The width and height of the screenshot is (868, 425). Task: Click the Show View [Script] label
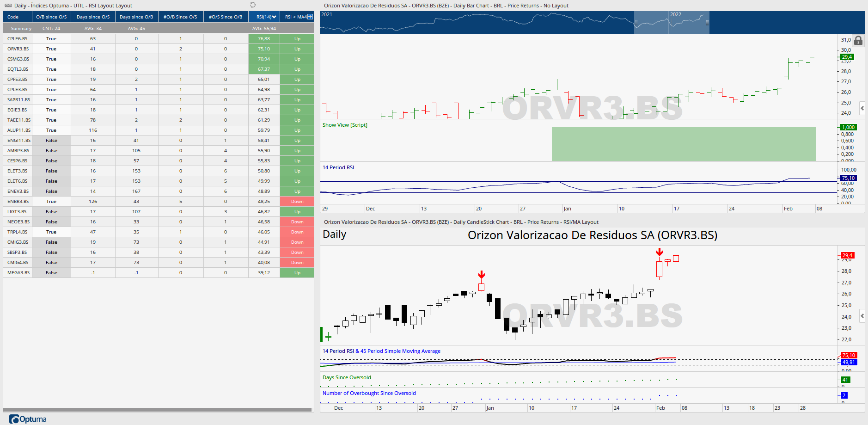click(345, 125)
